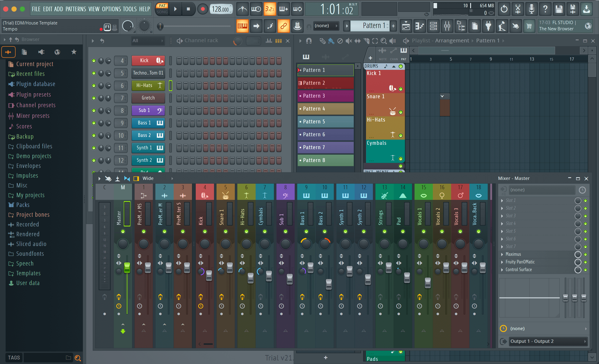Open the Wide mixer layout dropdown

click(x=158, y=178)
